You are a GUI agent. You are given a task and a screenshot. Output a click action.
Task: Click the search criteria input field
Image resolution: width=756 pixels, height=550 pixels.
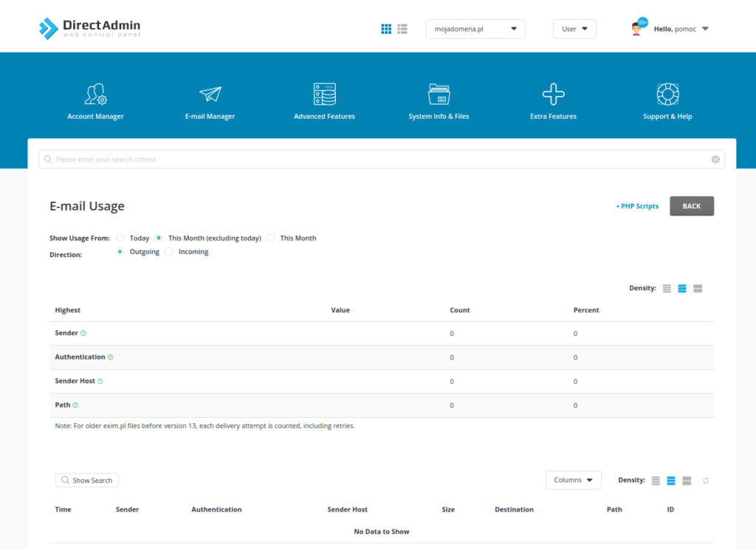(x=377, y=159)
